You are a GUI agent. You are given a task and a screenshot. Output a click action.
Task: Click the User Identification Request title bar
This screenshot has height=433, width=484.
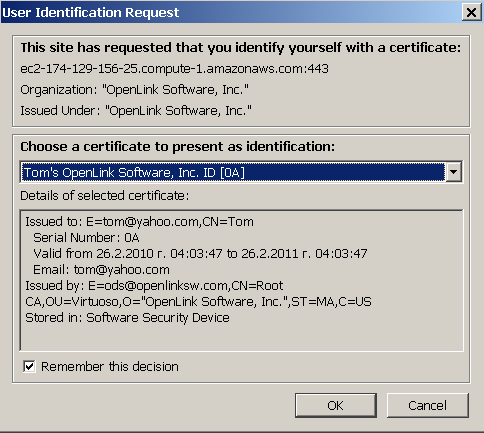(x=230, y=12)
